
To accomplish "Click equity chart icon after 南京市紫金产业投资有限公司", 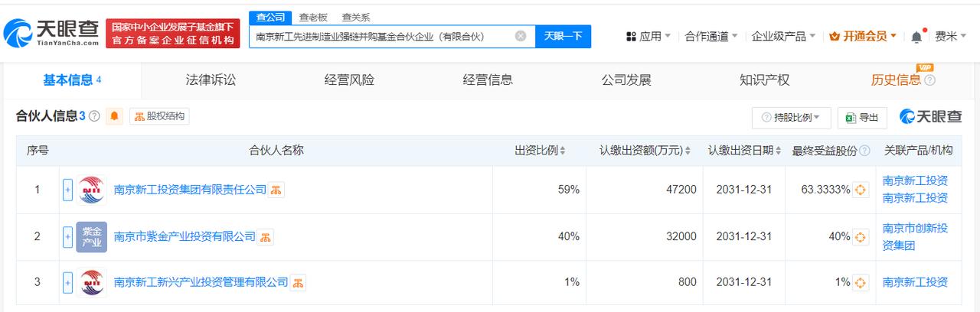I will click(265, 237).
